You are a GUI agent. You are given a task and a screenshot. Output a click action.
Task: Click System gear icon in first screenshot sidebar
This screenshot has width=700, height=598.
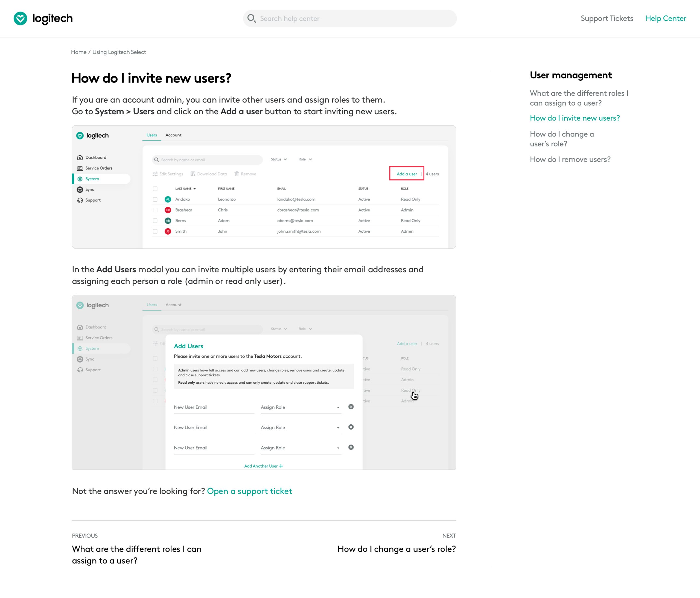coord(80,179)
